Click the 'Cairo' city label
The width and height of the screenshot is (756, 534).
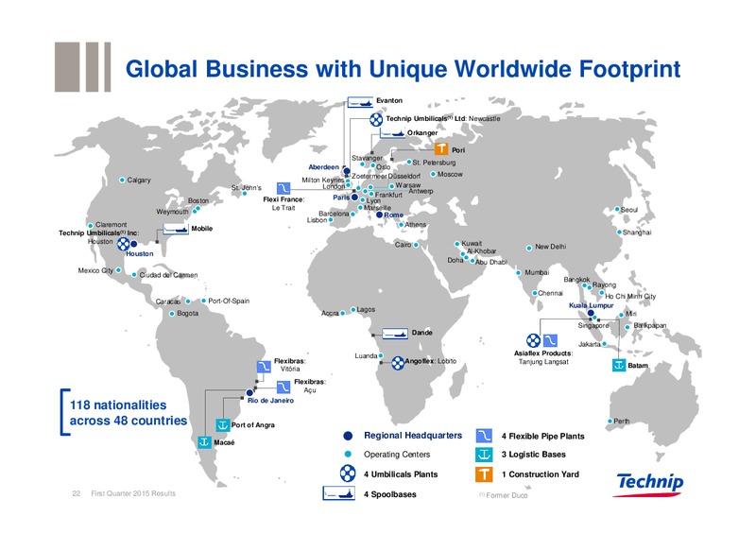[403, 245]
